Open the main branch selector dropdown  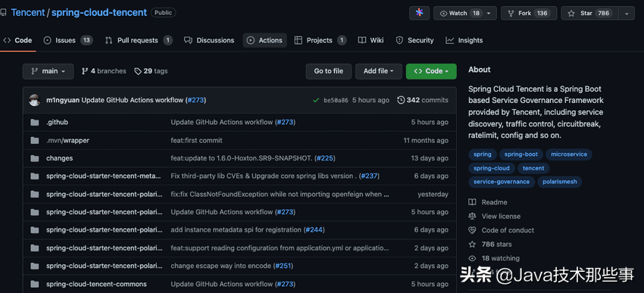[x=48, y=71]
